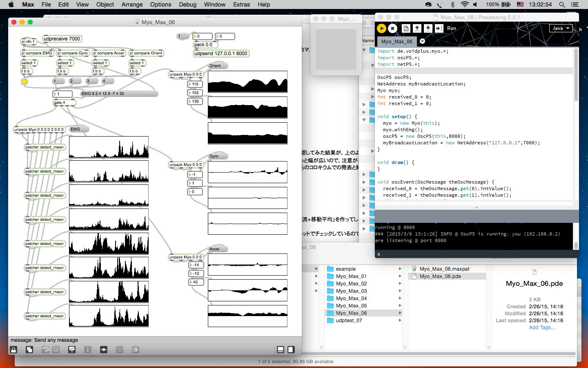The image size is (588, 368).
Task: Click the udpreceive 7000 object
Action: point(62,39)
